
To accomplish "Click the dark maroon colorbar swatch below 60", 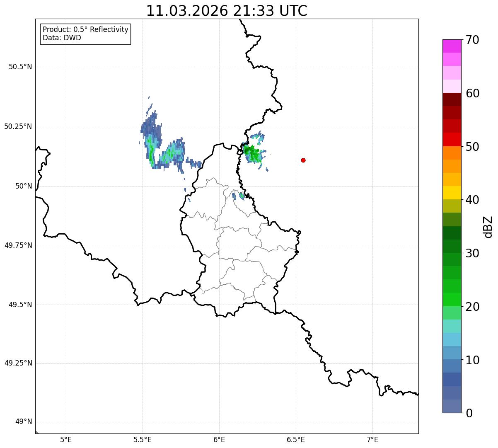I will click(x=452, y=99).
